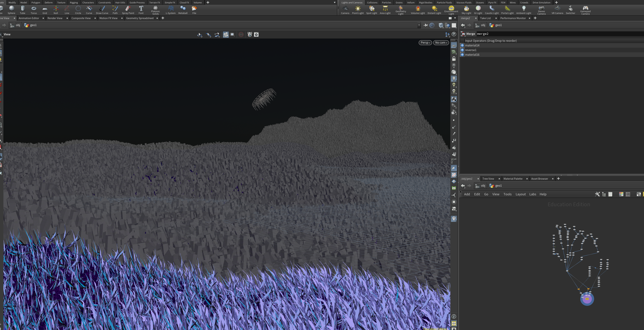Toggle the reverse1 input arrow
The width and height of the screenshot is (644, 330).
(x=462, y=50)
